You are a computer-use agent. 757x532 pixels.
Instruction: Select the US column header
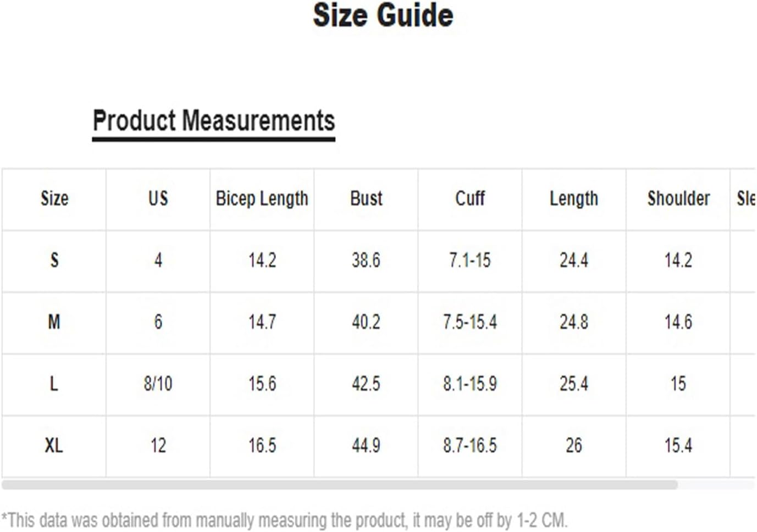pos(158,198)
